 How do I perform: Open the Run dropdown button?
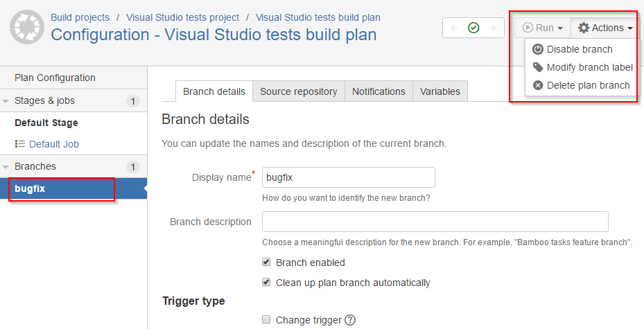(542, 28)
